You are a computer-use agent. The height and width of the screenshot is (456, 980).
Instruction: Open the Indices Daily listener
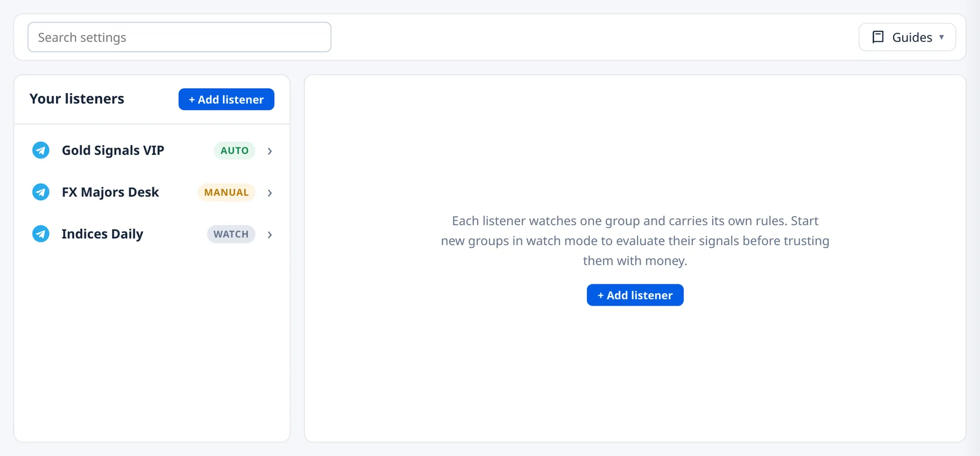click(x=152, y=234)
